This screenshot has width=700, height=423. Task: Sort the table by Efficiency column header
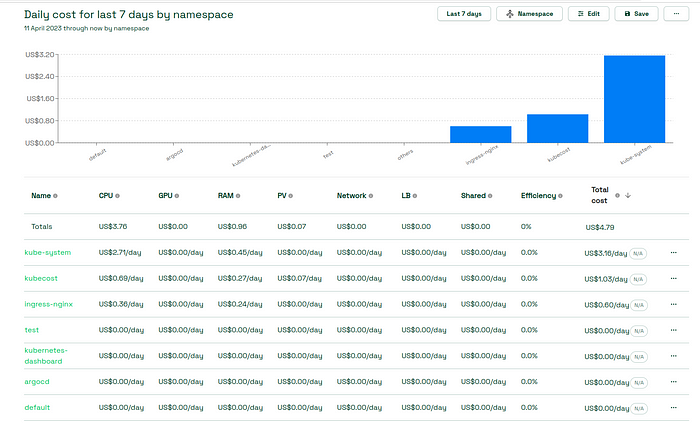point(538,196)
